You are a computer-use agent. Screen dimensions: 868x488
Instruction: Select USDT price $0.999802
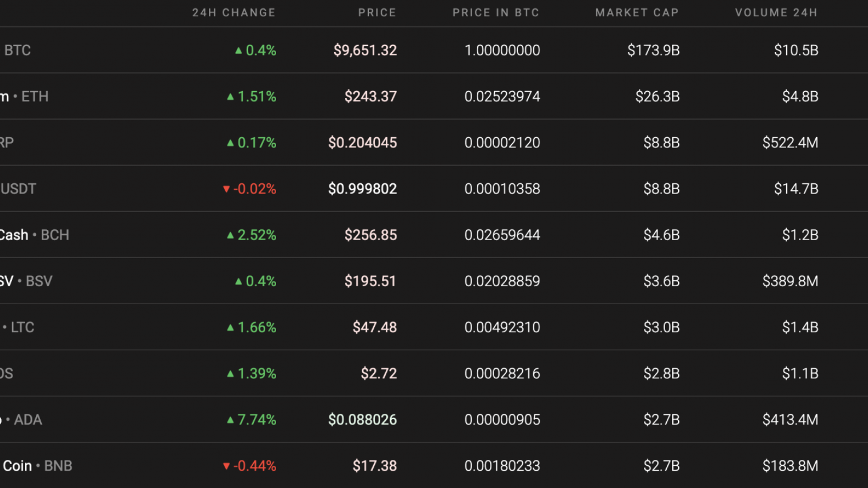tap(362, 189)
